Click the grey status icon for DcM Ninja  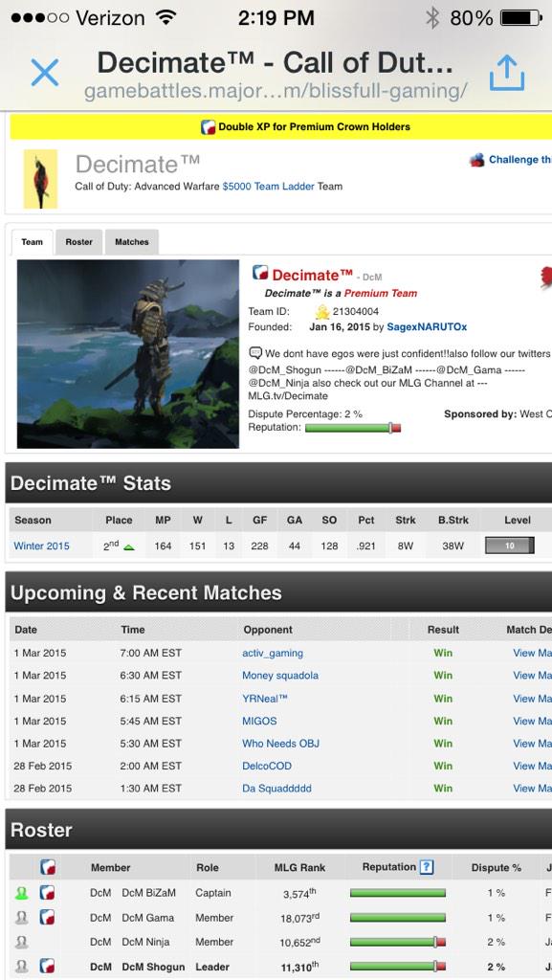click(21, 942)
